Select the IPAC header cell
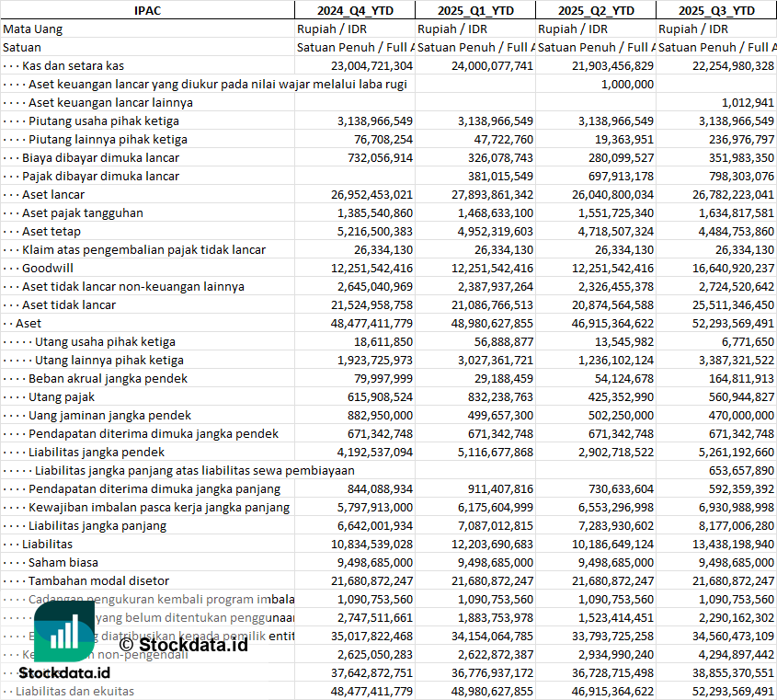This screenshot has width=777, height=700. pyautogui.click(x=147, y=10)
